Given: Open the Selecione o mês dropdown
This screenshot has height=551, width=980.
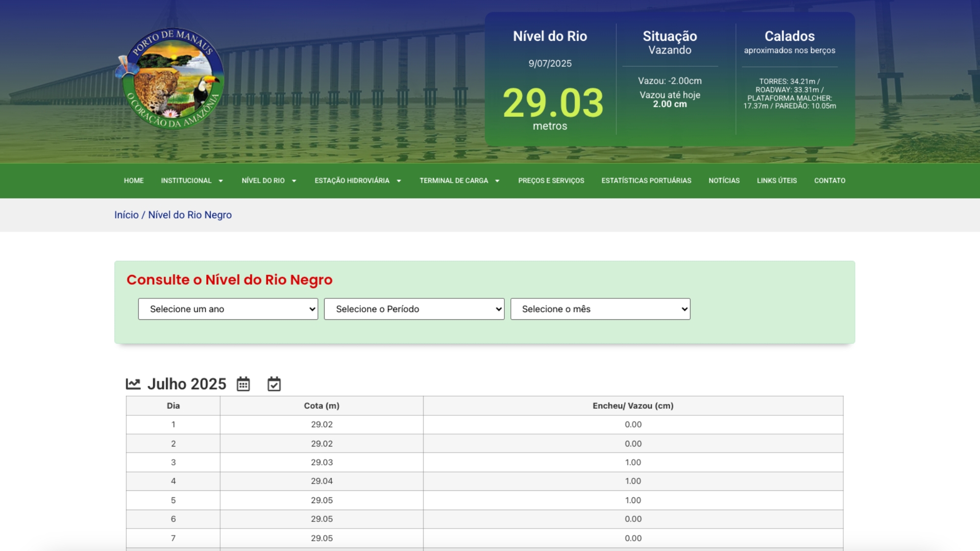Looking at the screenshot, I should 600,309.
